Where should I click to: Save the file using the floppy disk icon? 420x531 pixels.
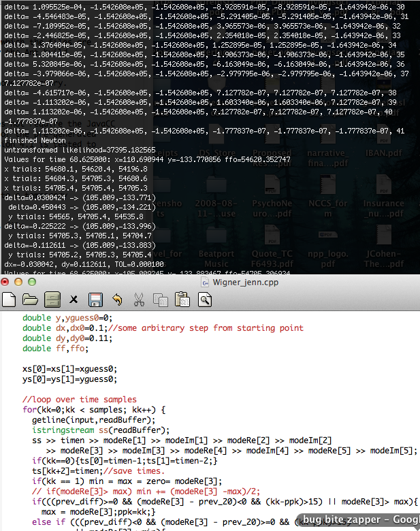[x=95, y=299]
